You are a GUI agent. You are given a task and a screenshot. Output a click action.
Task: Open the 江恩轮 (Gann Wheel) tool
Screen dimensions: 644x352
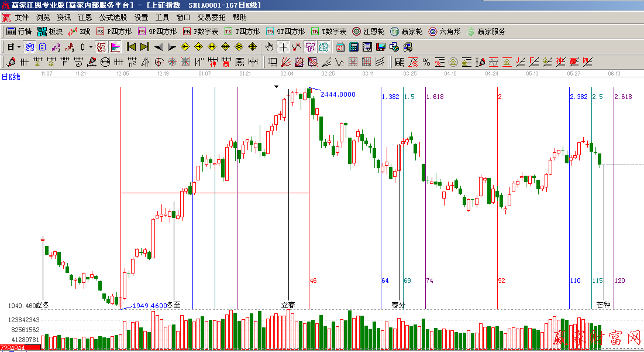[x=368, y=32]
